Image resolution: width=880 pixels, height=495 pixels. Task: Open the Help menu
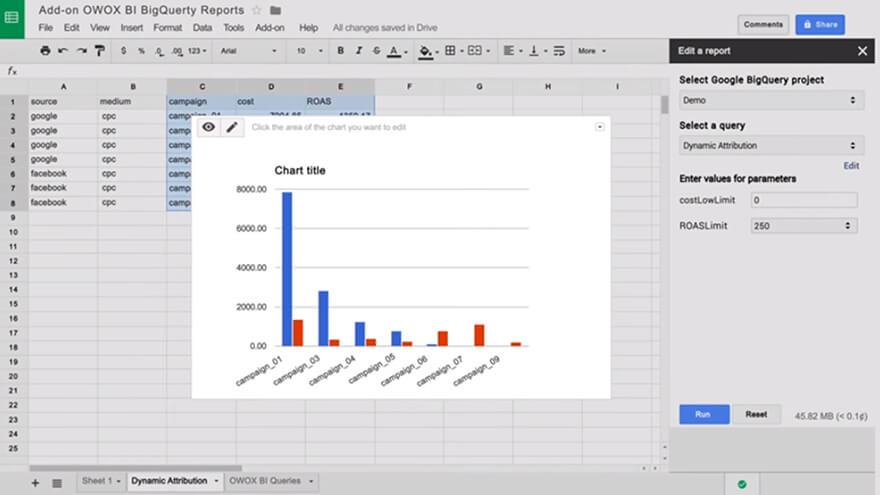pyautogui.click(x=308, y=28)
